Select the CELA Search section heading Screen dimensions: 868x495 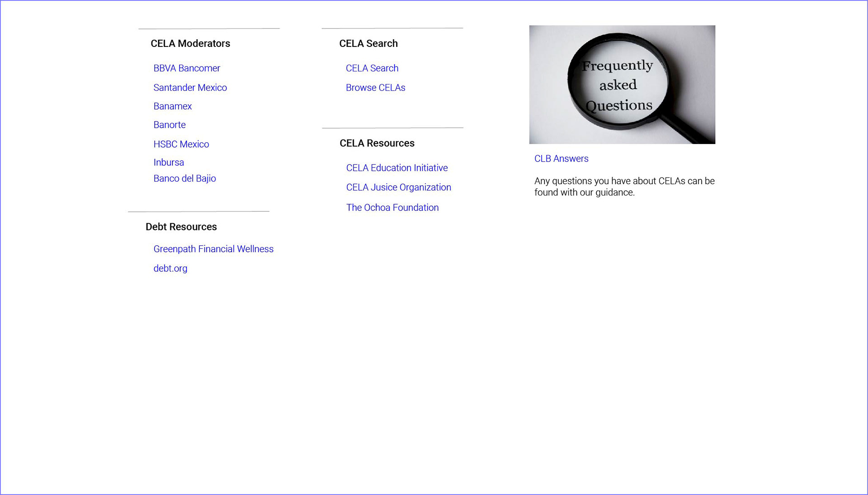368,43
